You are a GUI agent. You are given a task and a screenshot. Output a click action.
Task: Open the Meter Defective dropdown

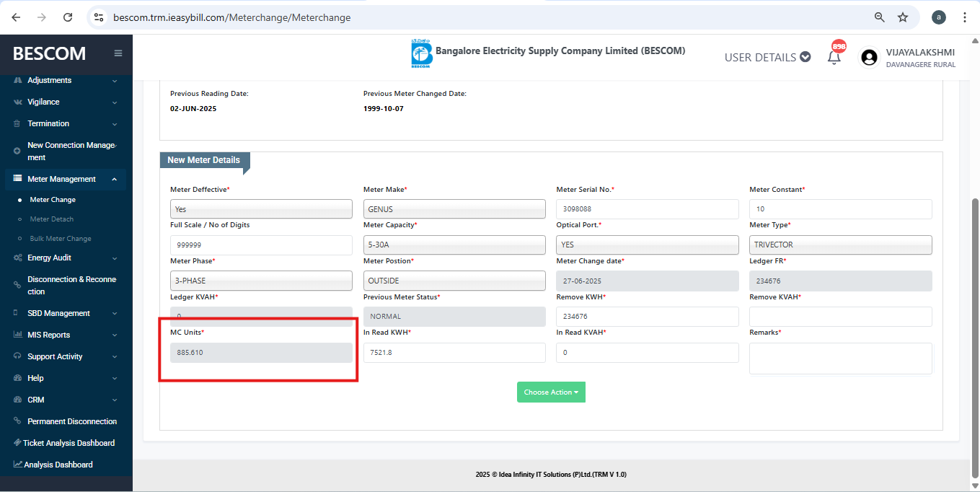coord(261,208)
